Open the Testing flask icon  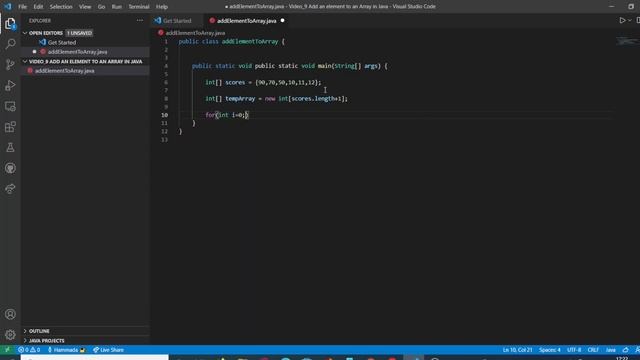pos(10,147)
